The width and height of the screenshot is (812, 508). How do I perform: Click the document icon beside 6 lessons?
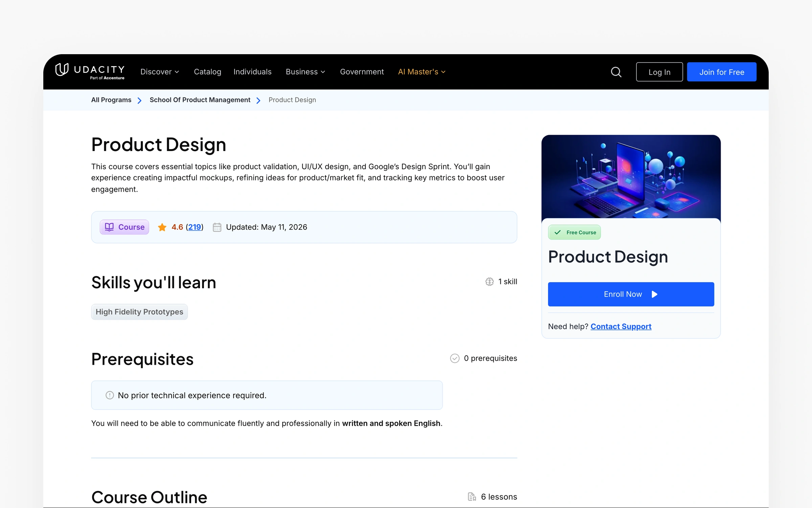(x=472, y=496)
